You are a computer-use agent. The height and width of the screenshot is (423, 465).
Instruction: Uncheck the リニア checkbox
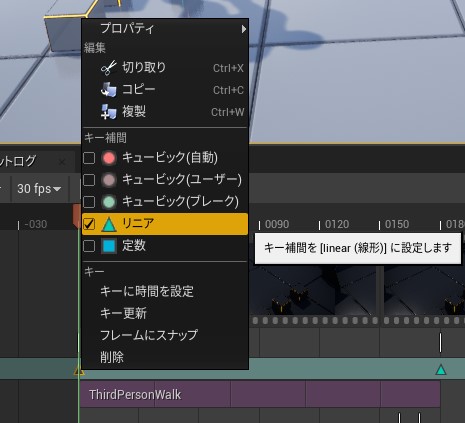[x=89, y=224]
